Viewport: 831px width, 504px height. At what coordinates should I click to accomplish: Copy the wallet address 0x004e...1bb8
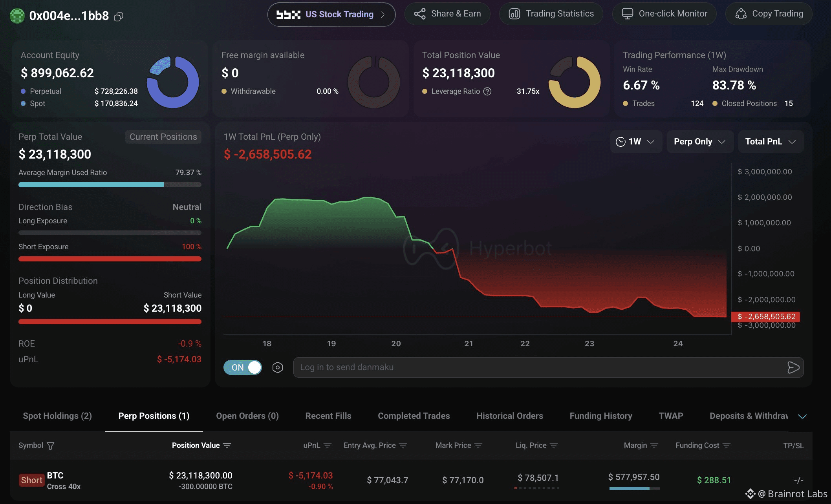[x=119, y=16]
